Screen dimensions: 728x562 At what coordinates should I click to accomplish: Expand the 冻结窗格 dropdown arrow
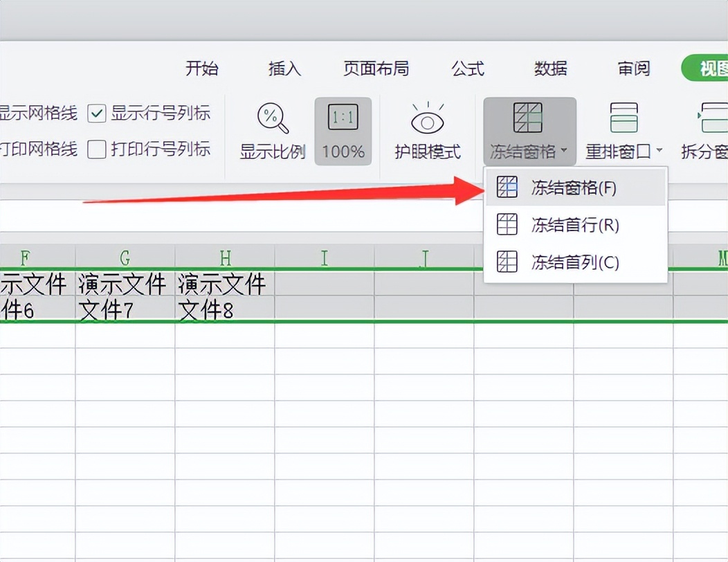point(564,150)
